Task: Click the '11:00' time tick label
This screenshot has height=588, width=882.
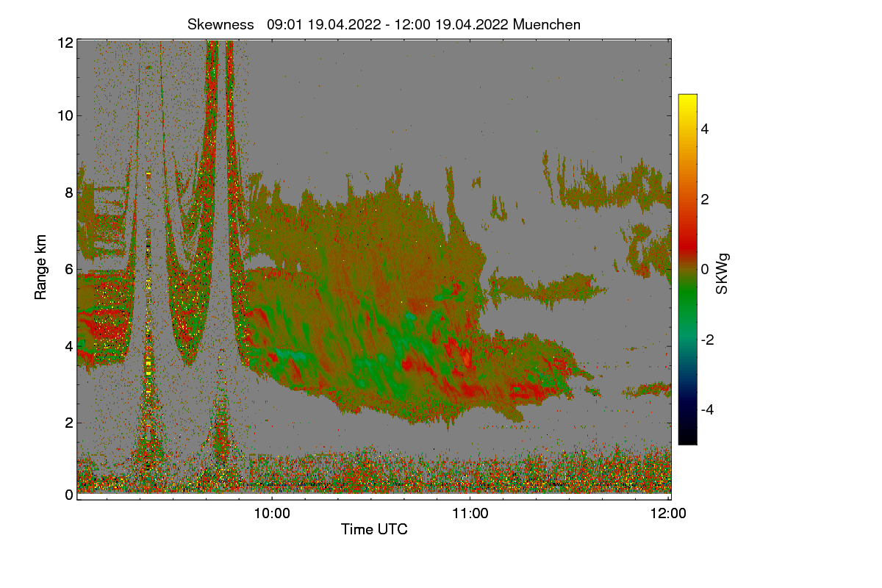Action: tap(470, 514)
